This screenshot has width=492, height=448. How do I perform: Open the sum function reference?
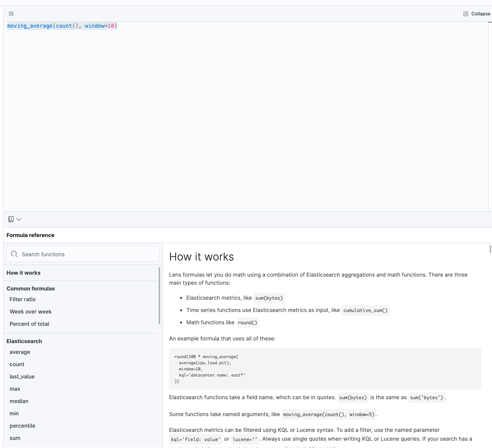[x=15, y=438]
